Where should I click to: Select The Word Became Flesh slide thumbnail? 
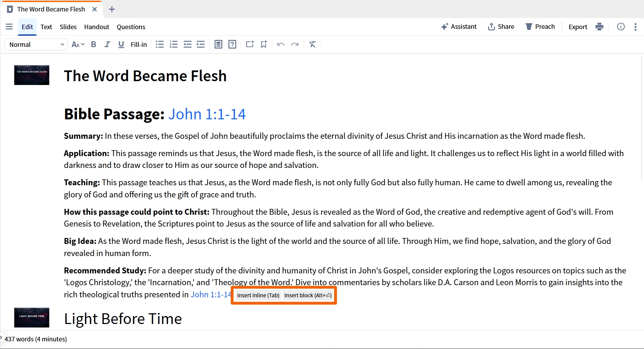click(x=32, y=75)
